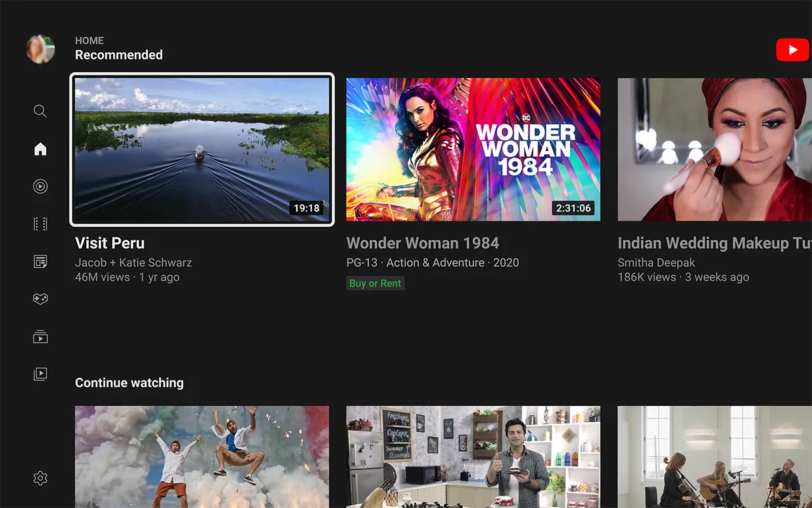This screenshot has height=508, width=812.
Task: Play the Visit Peru video thumbnail
Action: coord(202,149)
